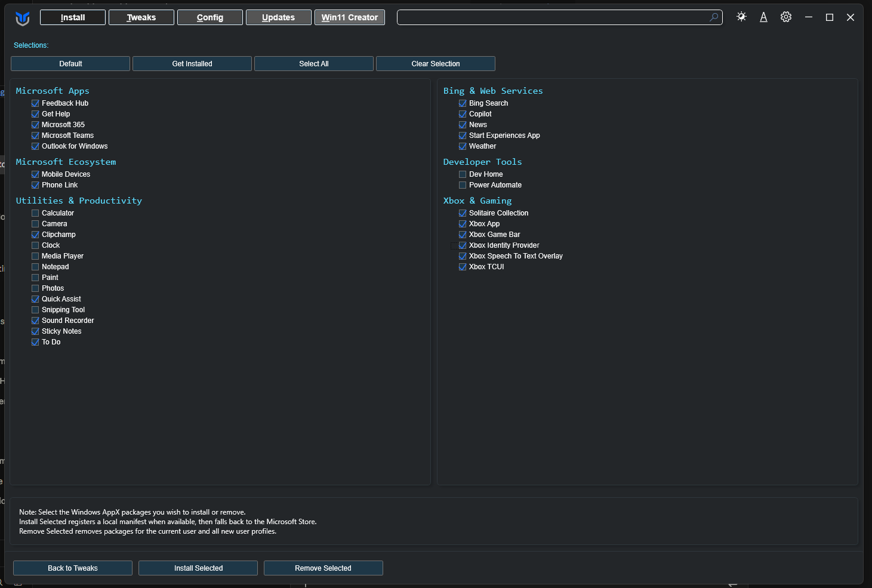872x588 pixels.
Task: Open the Install tab
Action: (73, 17)
